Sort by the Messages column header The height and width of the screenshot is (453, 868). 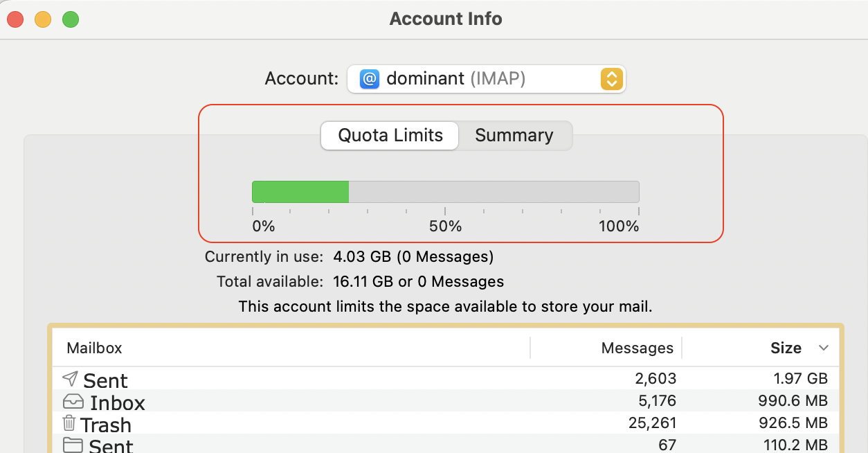[x=637, y=348]
